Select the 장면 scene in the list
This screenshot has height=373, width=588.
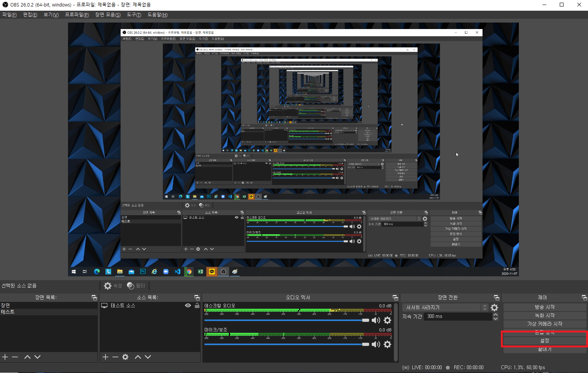tap(49, 306)
